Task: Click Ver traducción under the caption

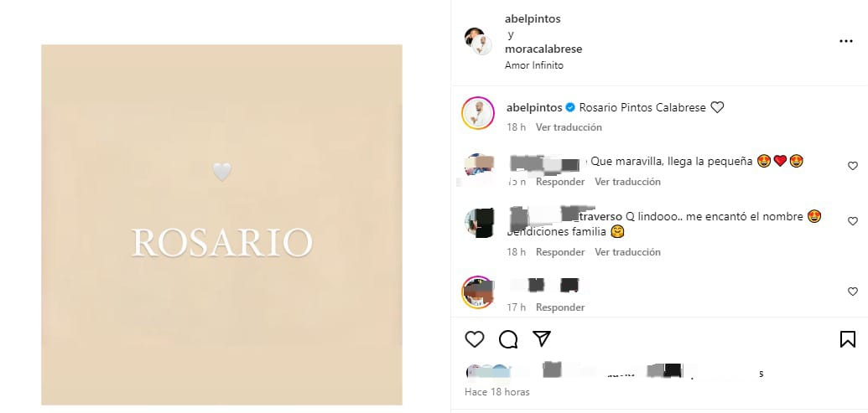Action: point(569,127)
